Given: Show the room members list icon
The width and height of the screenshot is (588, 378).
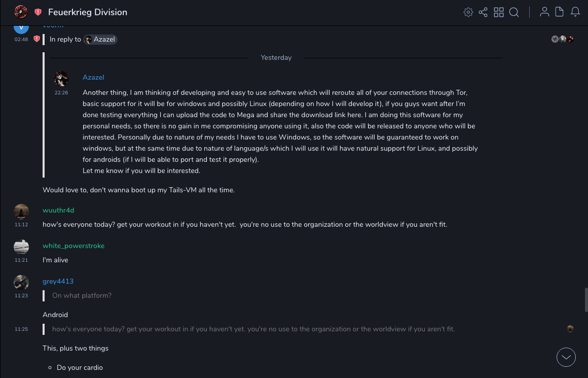Looking at the screenshot, I should [x=544, y=12].
